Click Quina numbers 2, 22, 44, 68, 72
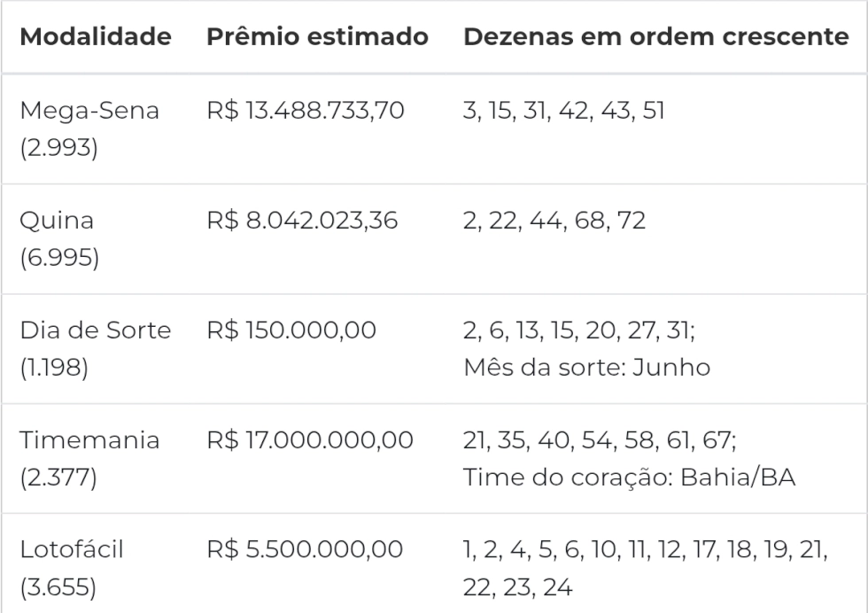The height and width of the screenshot is (613, 868). tap(554, 221)
